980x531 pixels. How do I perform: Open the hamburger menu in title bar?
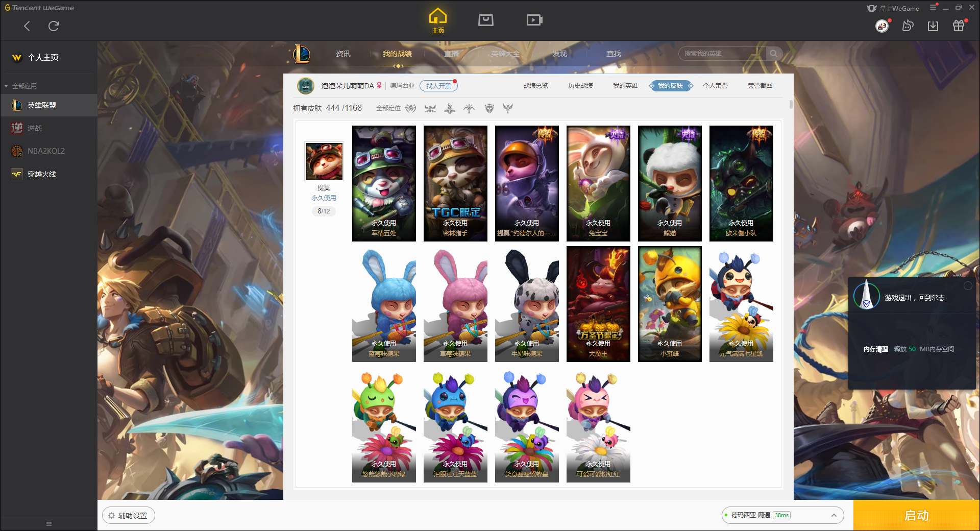click(933, 7)
